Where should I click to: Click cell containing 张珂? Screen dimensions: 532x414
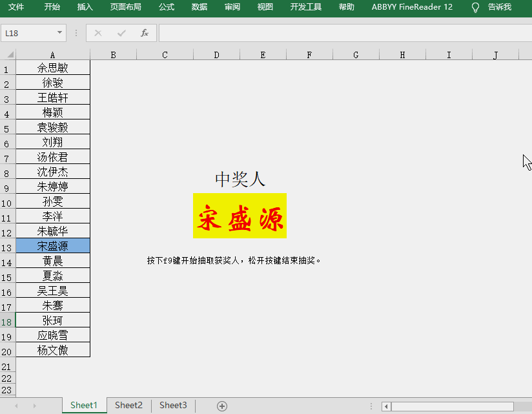click(x=52, y=320)
